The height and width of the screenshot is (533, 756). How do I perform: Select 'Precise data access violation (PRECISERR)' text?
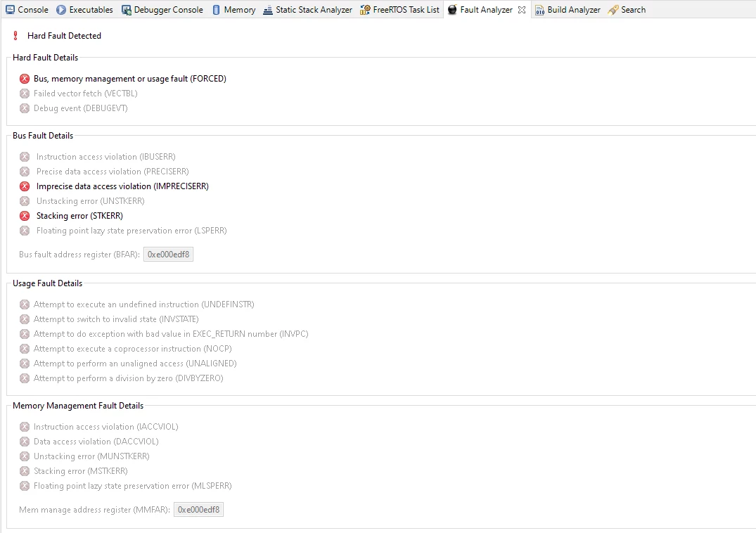113,172
